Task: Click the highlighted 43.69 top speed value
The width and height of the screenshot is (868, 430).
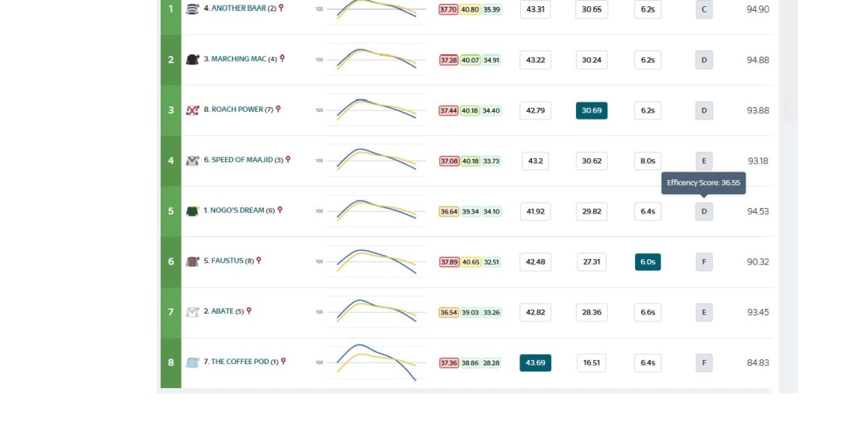Action: (535, 362)
